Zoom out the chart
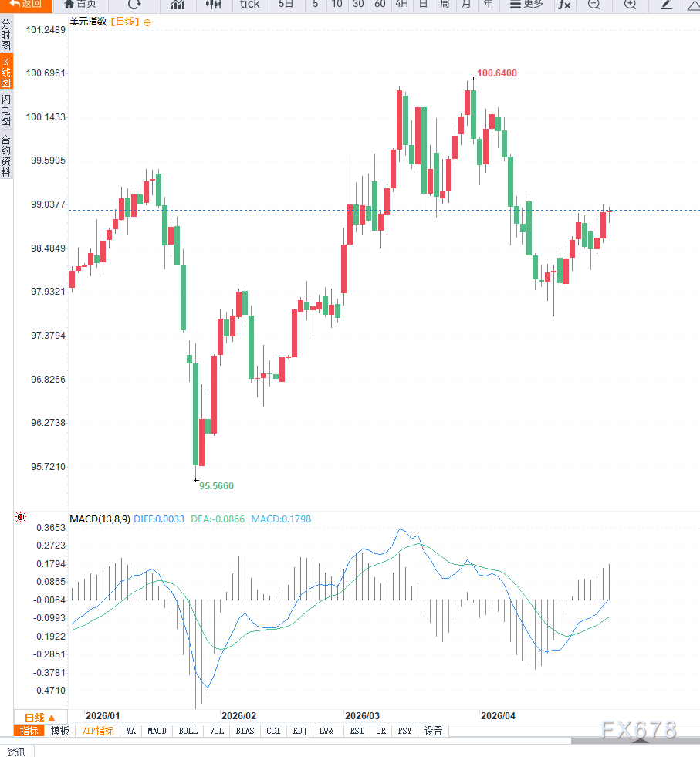This screenshot has height=757, width=700. 593,5
